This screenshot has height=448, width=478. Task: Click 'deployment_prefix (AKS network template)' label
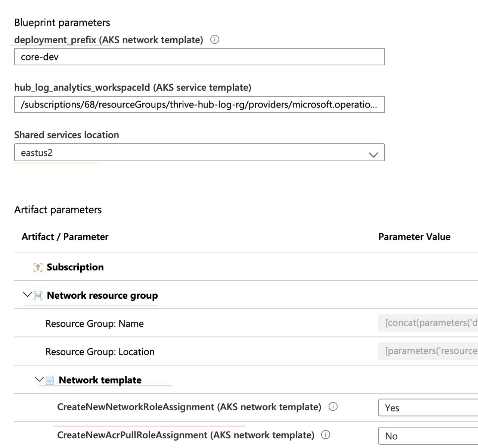109,40
